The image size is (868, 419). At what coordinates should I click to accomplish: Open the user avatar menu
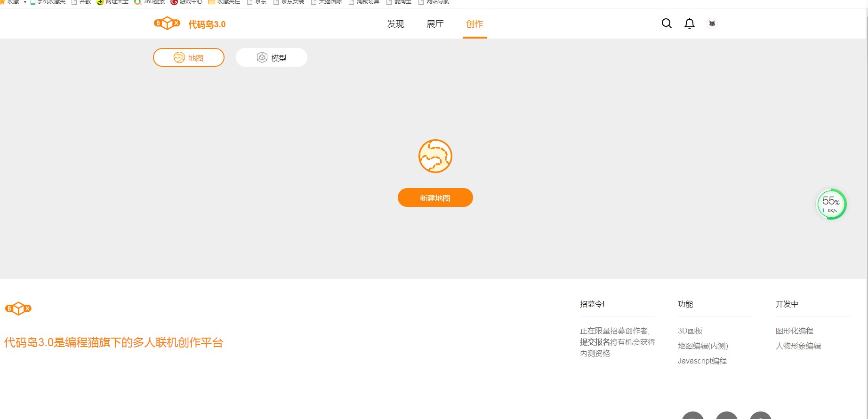[712, 24]
